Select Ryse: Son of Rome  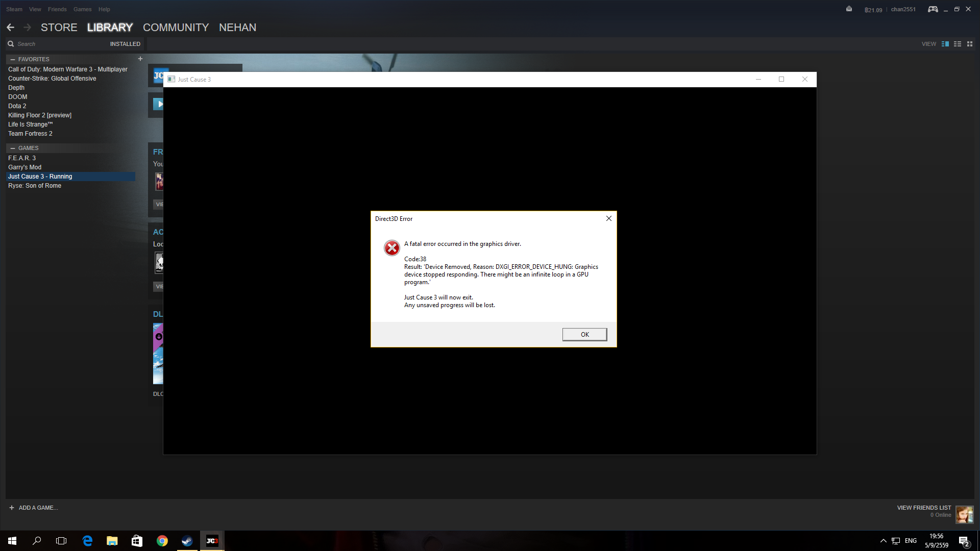(35, 186)
